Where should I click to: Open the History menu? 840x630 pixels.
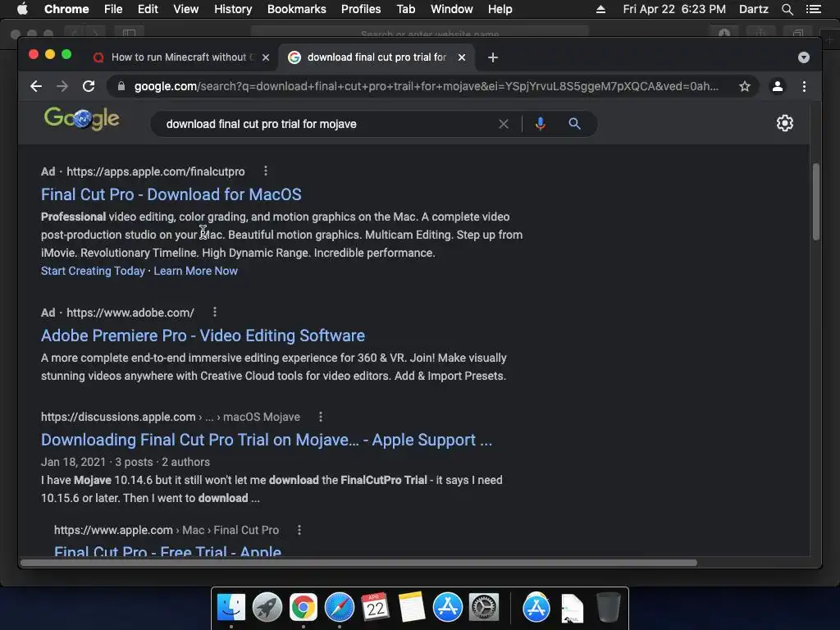[x=233, y=9]
